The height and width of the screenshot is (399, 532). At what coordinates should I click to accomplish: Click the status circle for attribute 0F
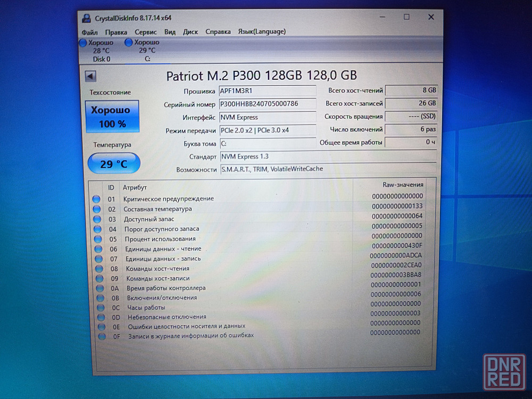(x=102, y=337)
